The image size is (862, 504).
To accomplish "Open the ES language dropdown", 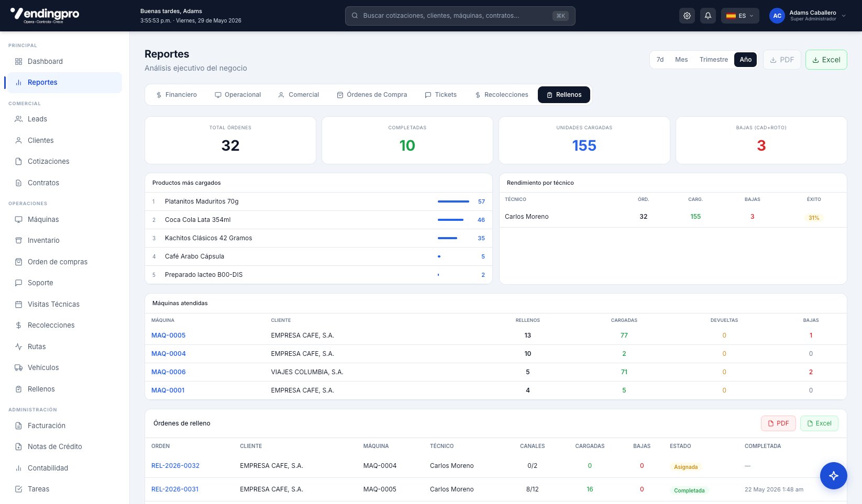I will click(x=740, y=16).
